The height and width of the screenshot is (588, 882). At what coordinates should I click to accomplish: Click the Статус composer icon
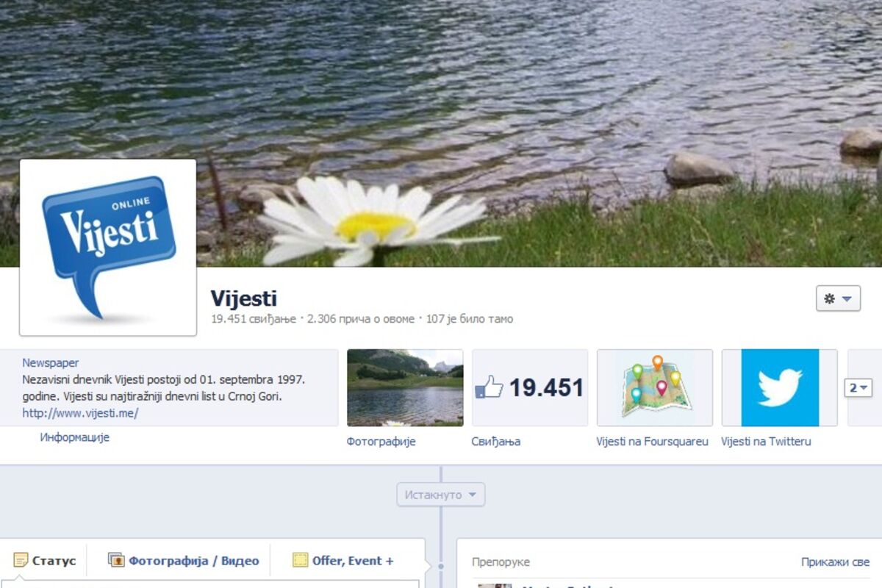click(21, 561)
